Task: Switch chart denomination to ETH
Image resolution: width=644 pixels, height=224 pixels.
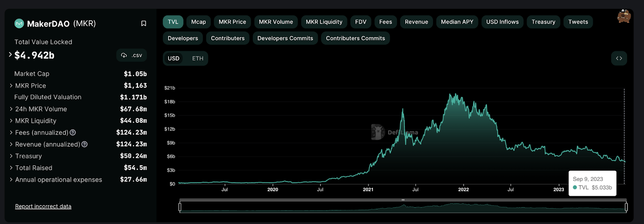Action: pyautogui.click(x=198, y=58)
